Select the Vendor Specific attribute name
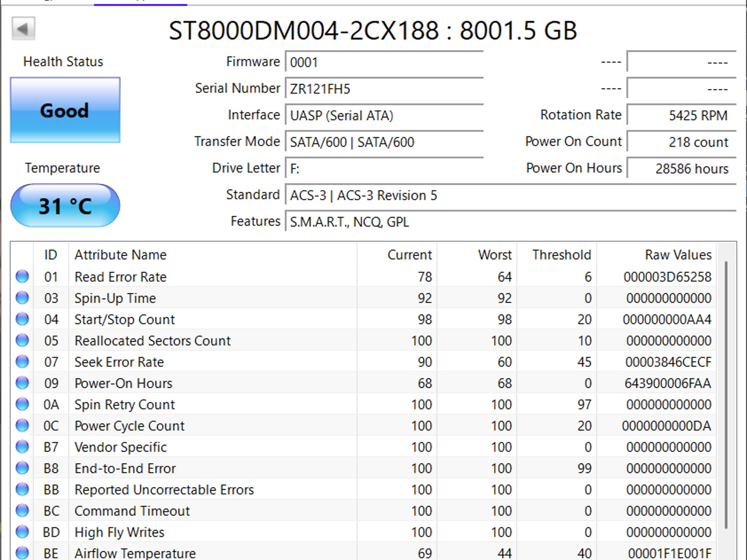This screenshot has width=747, height=560. pos(120,447)
